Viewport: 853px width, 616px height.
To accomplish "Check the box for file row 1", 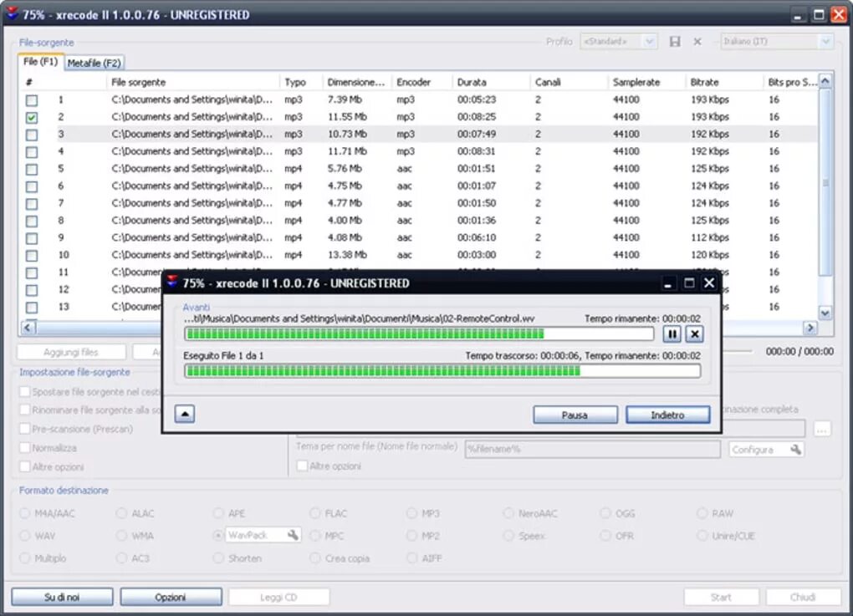I will (32, 100).
